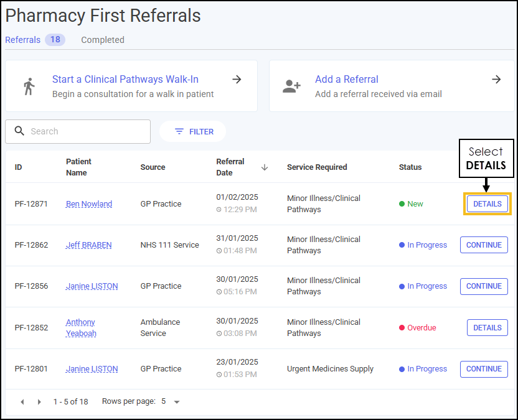Switch to the Completed tab
Image resolution: width=518 pixels, height=420 pixels.
point(103,40)
